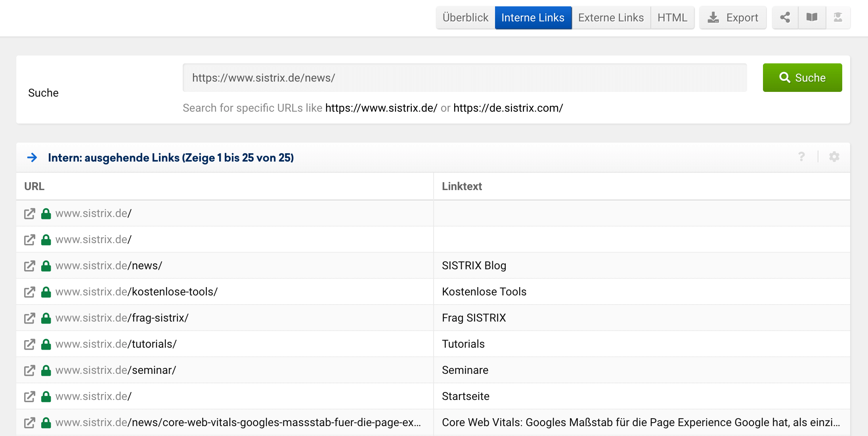Open external link icon for /kostenlose-tools/ row
The width and height of the screenshot is (868, 436).
pos(30,292)
